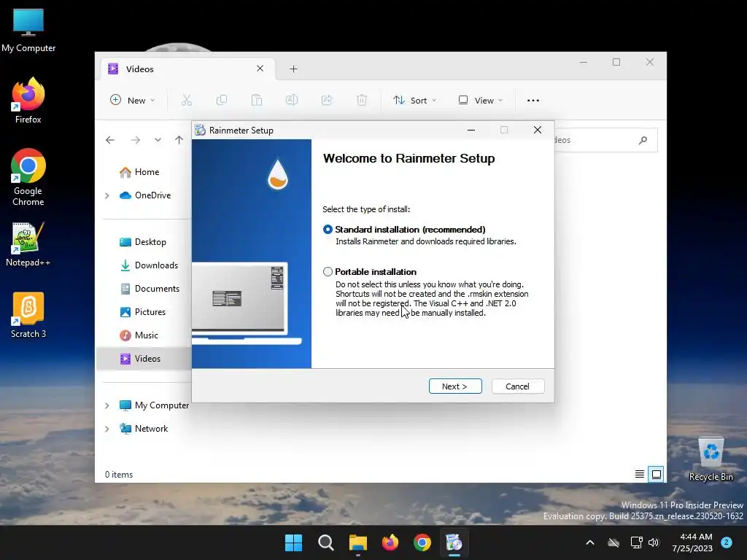Open notification badge in tray
The height and width of the screenshot is (560, 747).
727,542
